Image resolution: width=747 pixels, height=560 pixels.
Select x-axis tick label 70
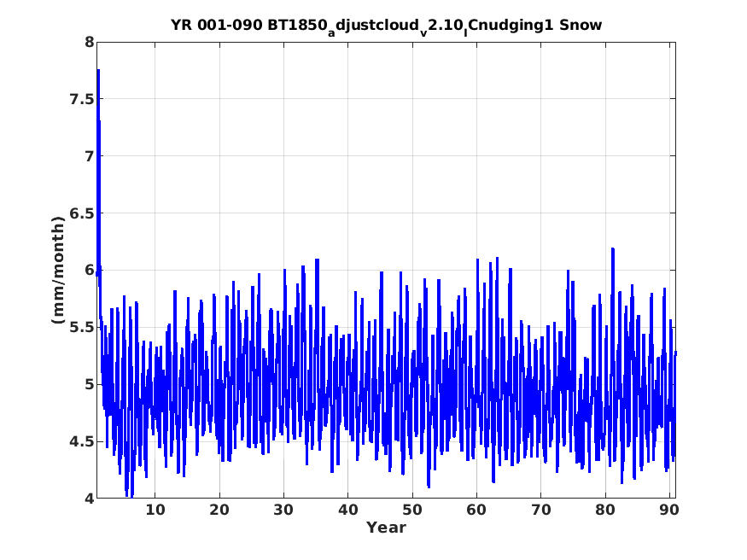[x=540, y=510]
